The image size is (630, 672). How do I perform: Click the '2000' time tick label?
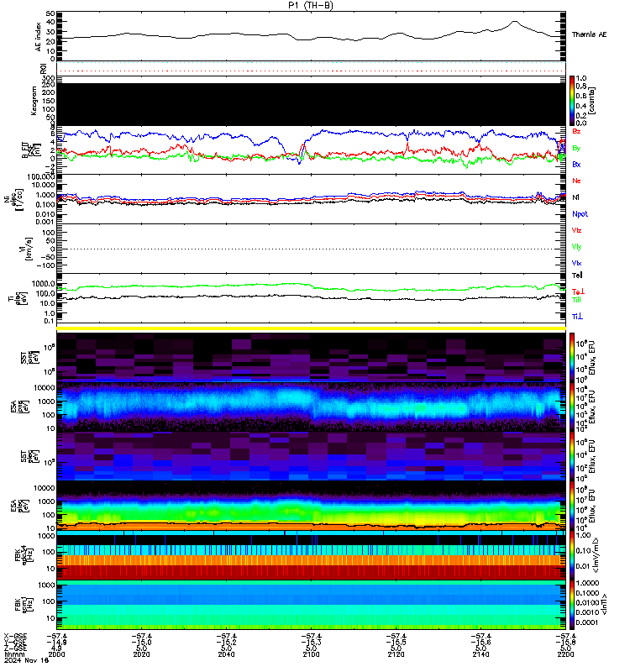[56, 654]
